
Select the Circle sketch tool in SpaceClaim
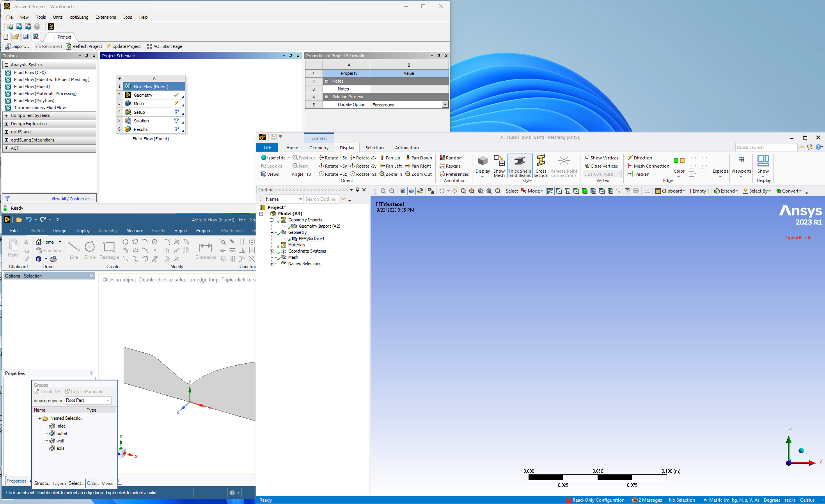(90, 250)
